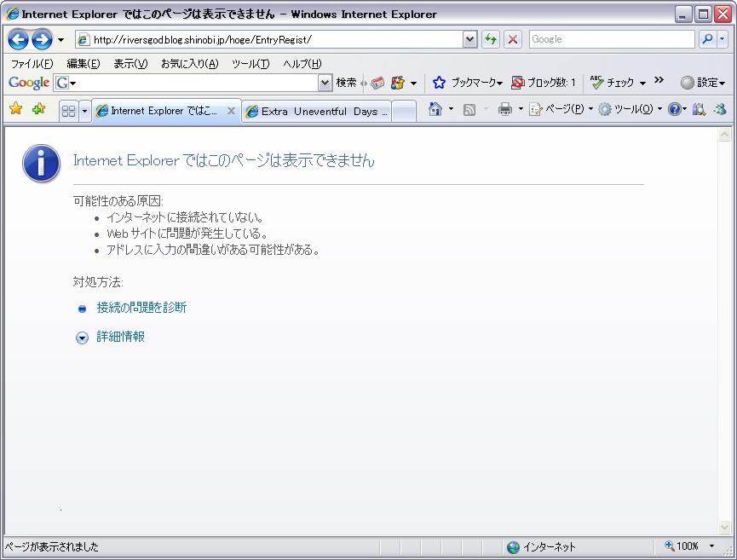The width and height of the screenshot is (737, 560).
Task: Click the status text ページが表示されました
Action: (52, 547)
